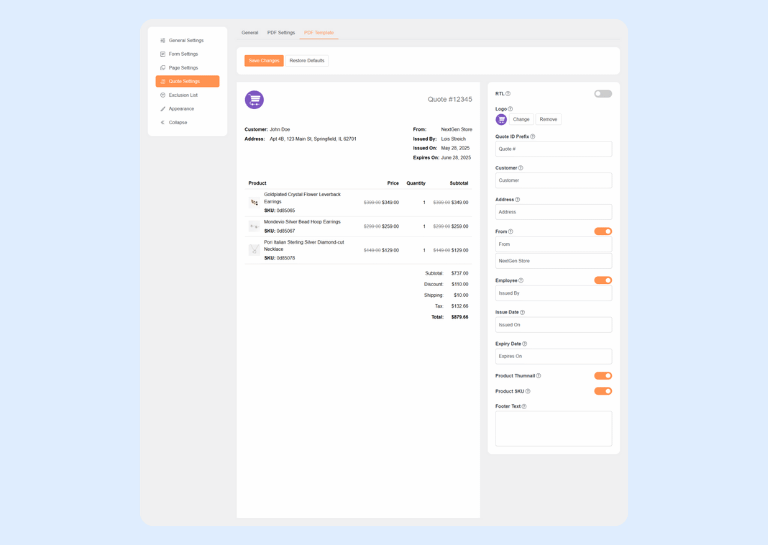Turn off the Product SKU toggle

point(603,391)
